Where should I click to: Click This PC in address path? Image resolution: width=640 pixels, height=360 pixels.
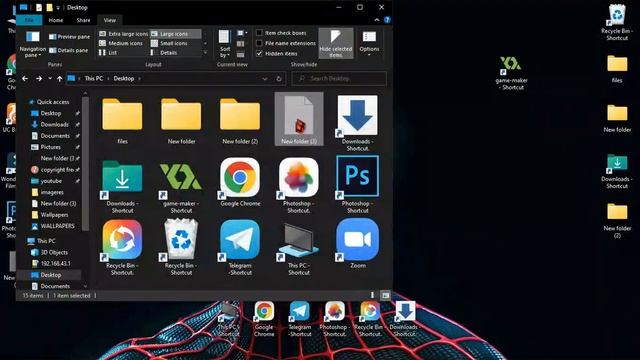point(93,78)
